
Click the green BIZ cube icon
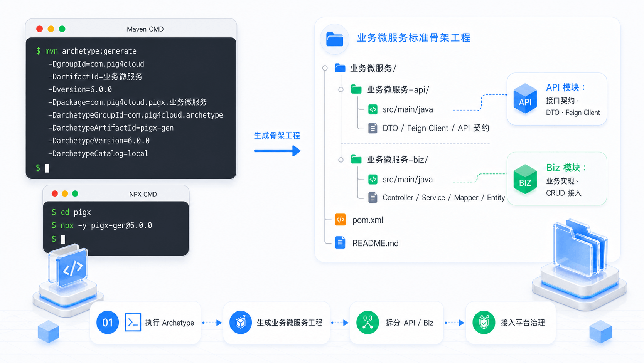525,180
